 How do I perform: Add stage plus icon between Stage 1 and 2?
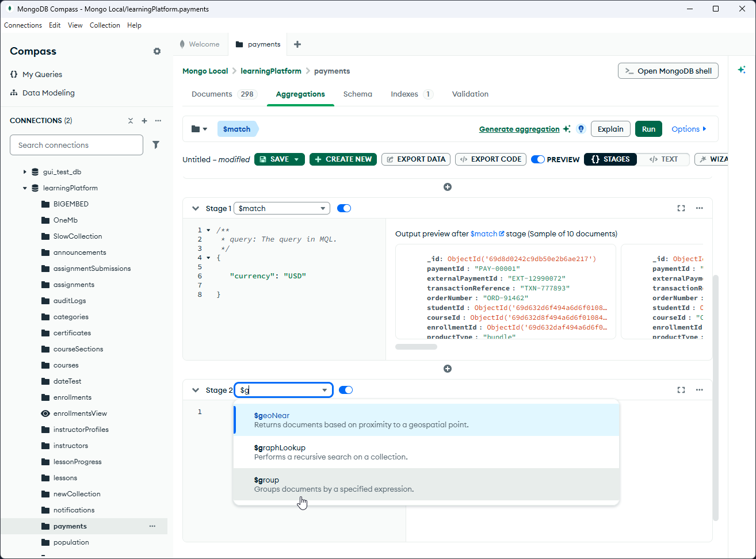(448, 369)
